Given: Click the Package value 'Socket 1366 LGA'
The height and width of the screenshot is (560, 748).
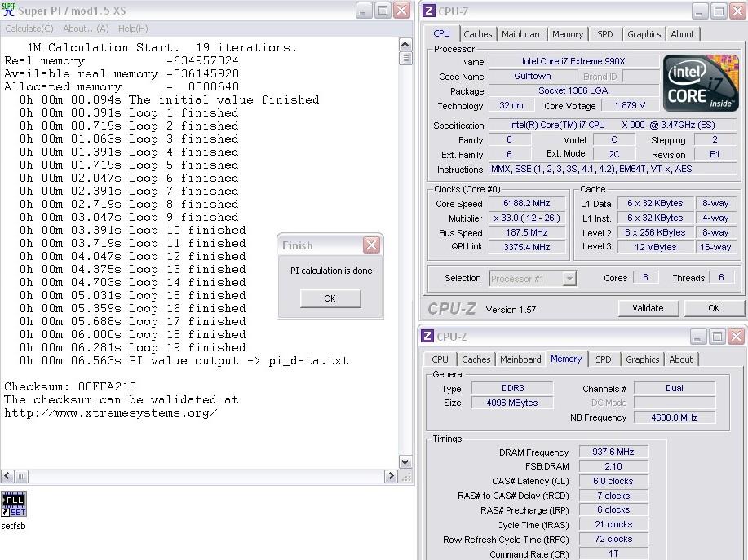Looking at the screenshot, I should coord(573,90).
